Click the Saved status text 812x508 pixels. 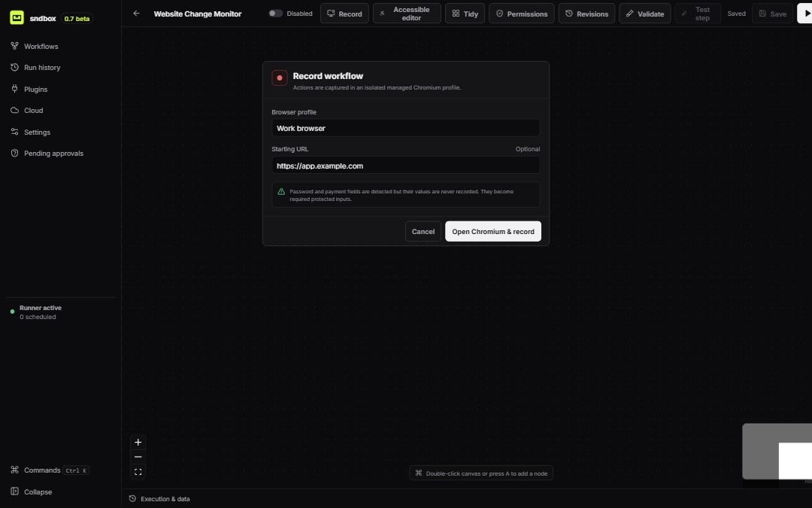pos(736,14)
